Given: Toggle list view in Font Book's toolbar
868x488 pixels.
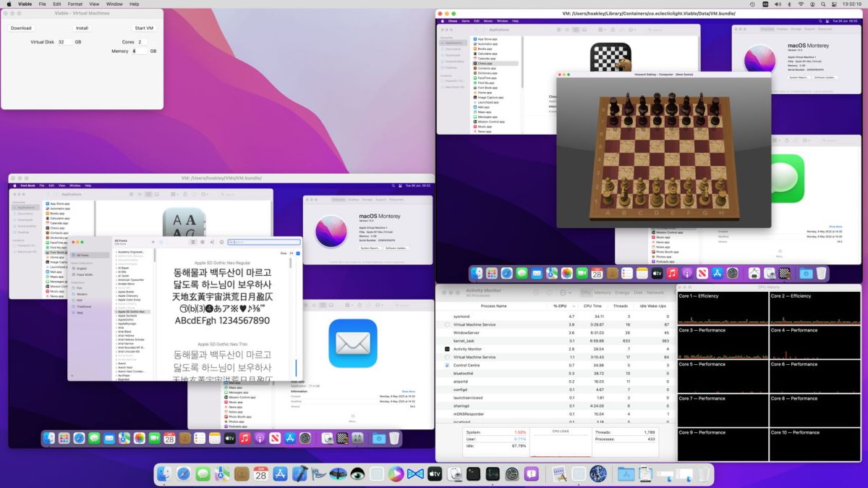Looking at the screenshot, I should pyautogui.click(x=194, y=242).
